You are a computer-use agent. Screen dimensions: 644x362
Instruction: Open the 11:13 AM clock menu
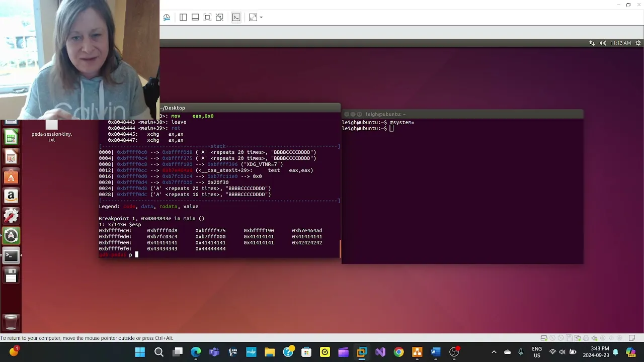620,43
